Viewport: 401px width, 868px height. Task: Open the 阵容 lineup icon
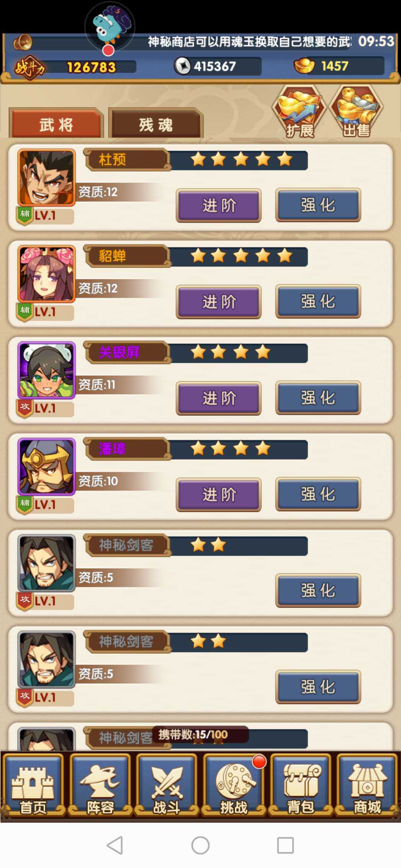tap(100, 785)
